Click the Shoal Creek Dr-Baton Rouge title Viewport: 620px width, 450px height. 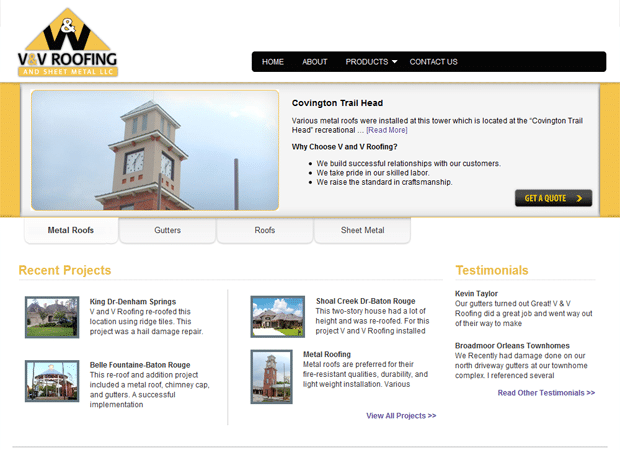[x=365, y=301]
